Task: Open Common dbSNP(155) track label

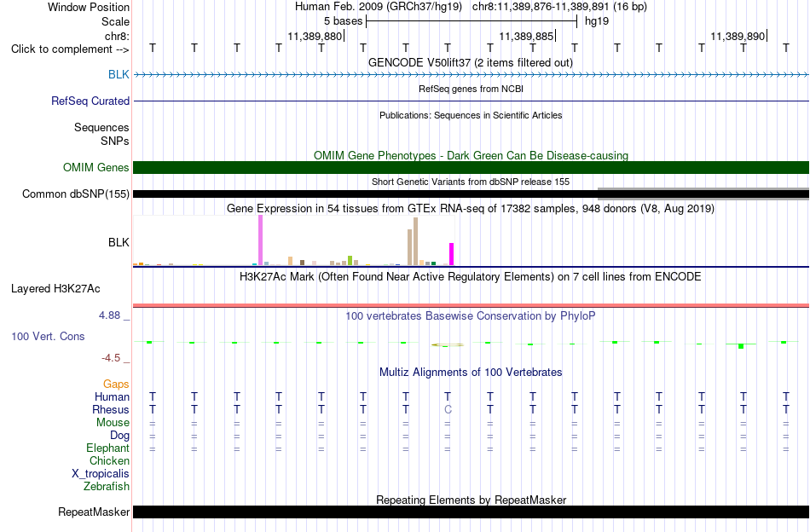Action: click(x=76, y=194)
